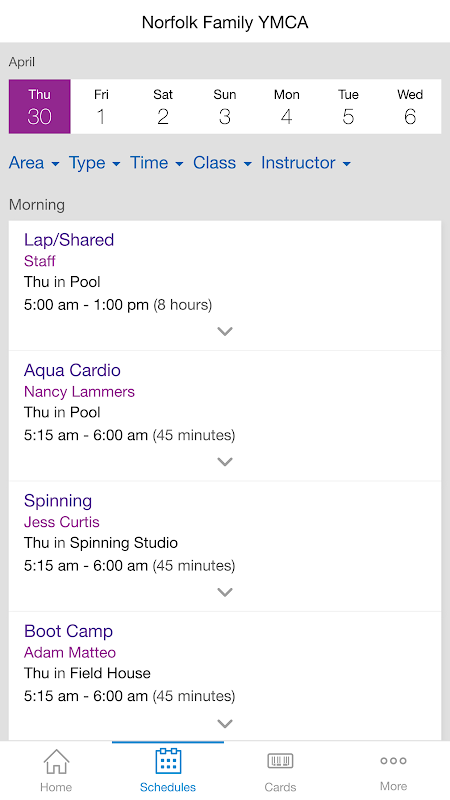Select instructor Adam Matteo
This screenshot has width=450, height=800.
tap(70, 653)
